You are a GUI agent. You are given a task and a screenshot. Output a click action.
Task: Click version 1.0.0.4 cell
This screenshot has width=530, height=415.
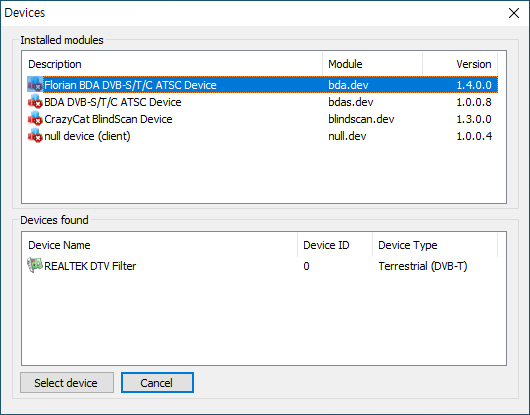pyautogui.click(x=474, y=136)
